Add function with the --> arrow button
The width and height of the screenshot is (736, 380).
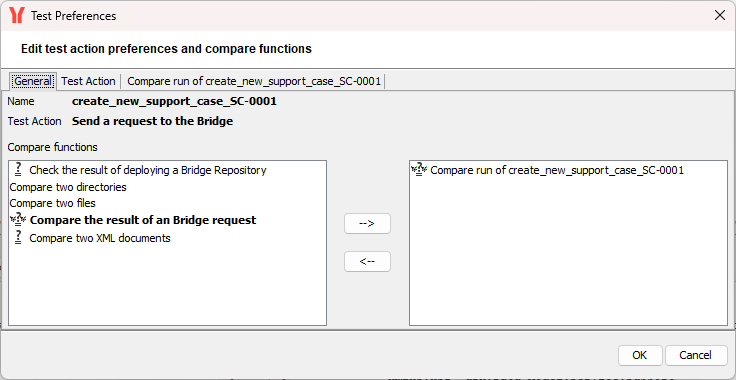pos(367,223)
